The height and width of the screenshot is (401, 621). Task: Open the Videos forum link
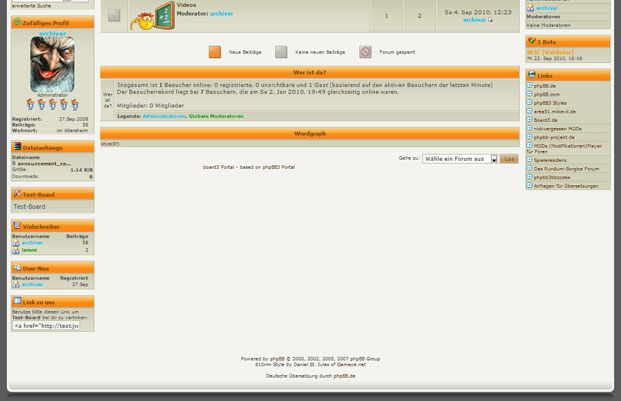tap(186, 5)
